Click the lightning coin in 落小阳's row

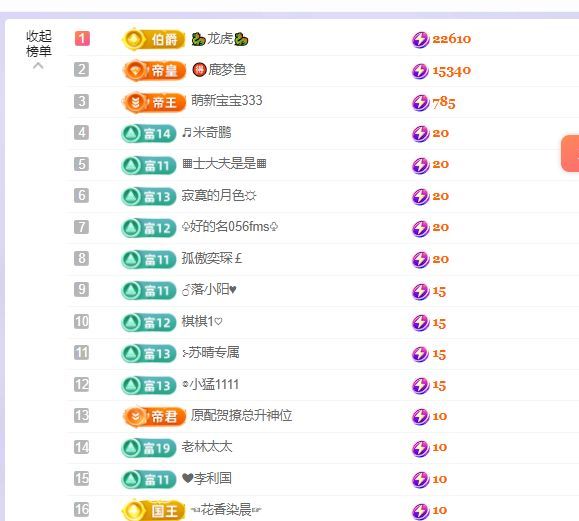[x=420, y=292]
